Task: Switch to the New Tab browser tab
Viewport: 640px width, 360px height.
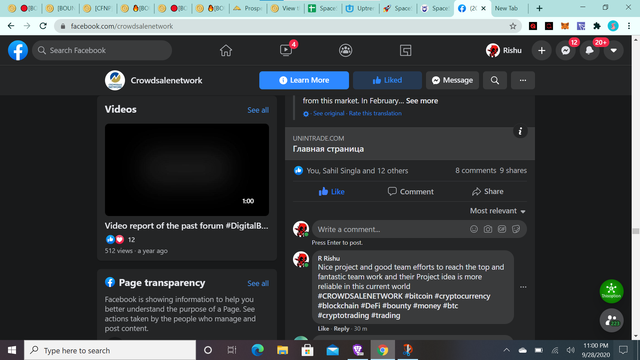Action: tap(506, 8)
